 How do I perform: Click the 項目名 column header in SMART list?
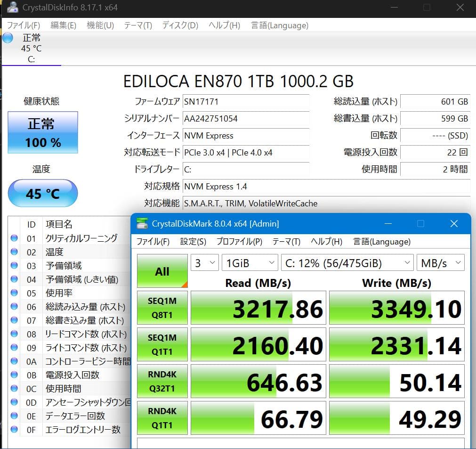coord(59,224)
